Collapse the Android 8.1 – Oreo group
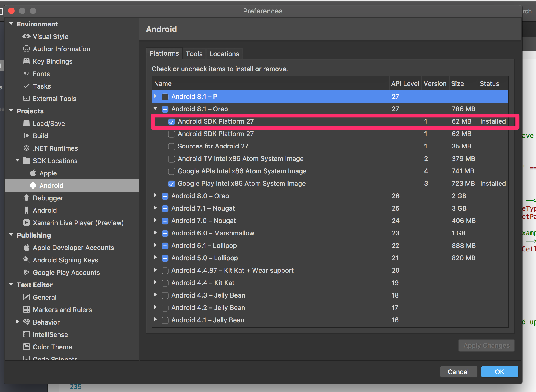The width and height of the screenshot is (536, 392). (155, 109)
